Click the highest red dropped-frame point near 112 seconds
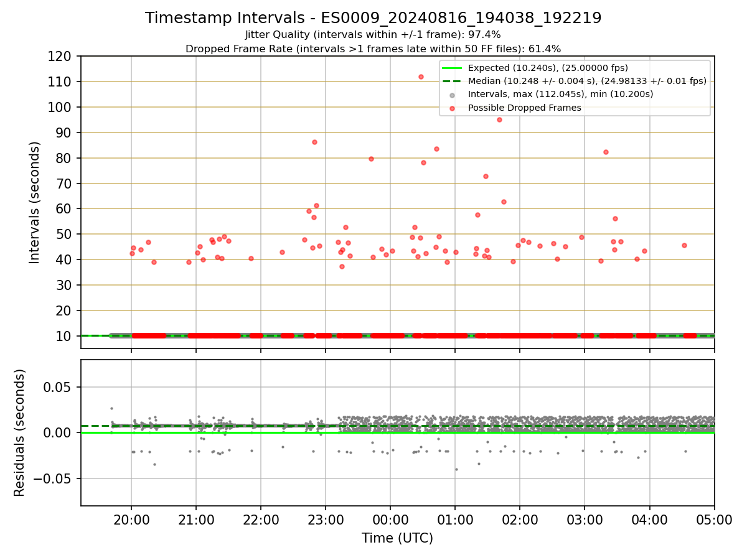Viewport: 747px width, 560px height. tap(421, 77)
